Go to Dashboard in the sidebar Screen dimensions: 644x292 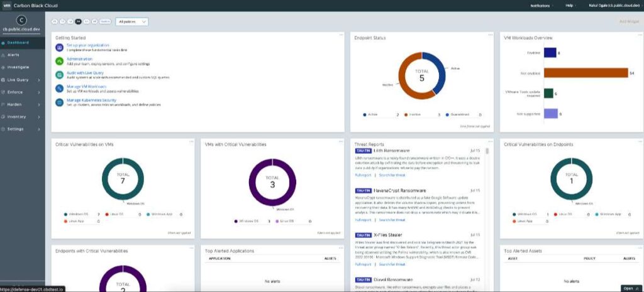point(23,43)
